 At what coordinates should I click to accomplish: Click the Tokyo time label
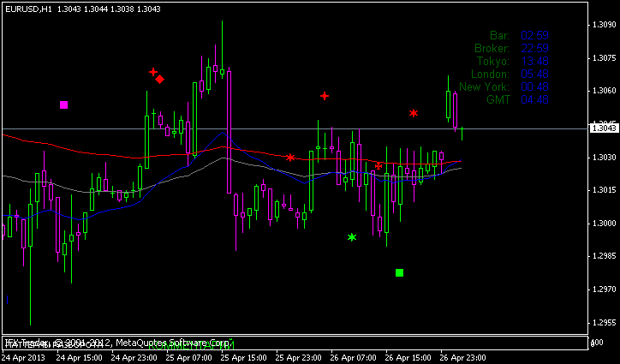click(493, 61)
